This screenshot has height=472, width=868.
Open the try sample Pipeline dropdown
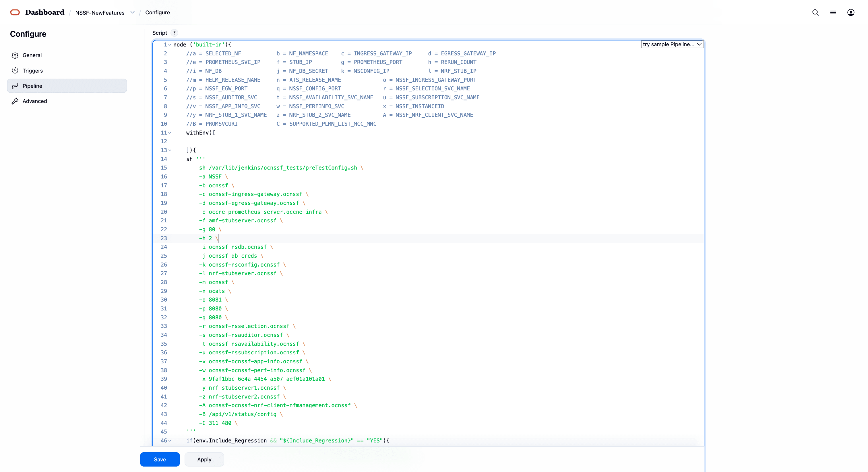pos(672,44)
